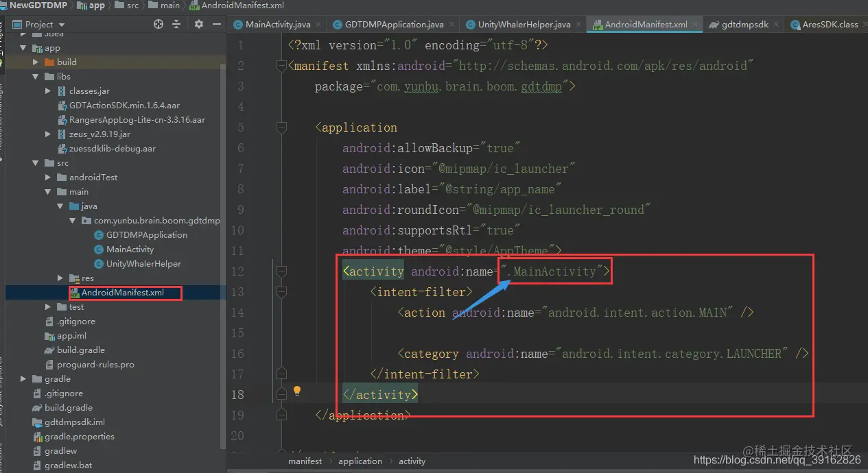This screenshot has height=473, width=868.
Task: Fold the manifest tag at line 2
Action: (281, 66)
